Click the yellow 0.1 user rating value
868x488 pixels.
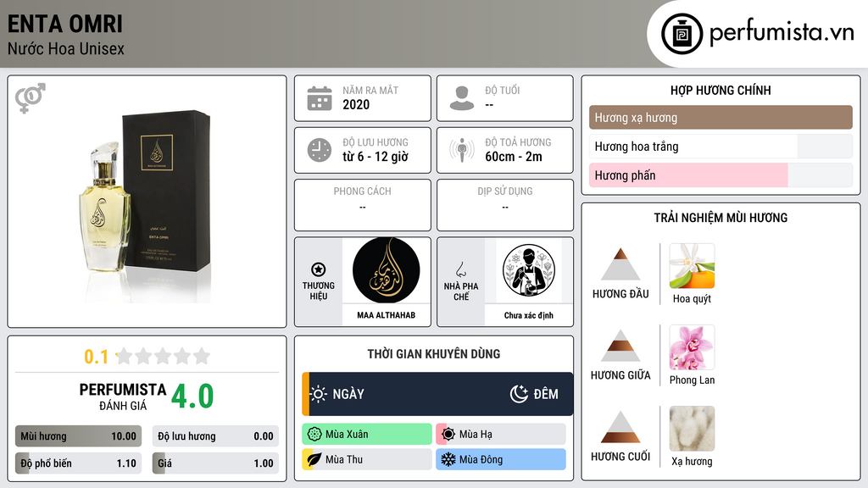coord(97,357)
